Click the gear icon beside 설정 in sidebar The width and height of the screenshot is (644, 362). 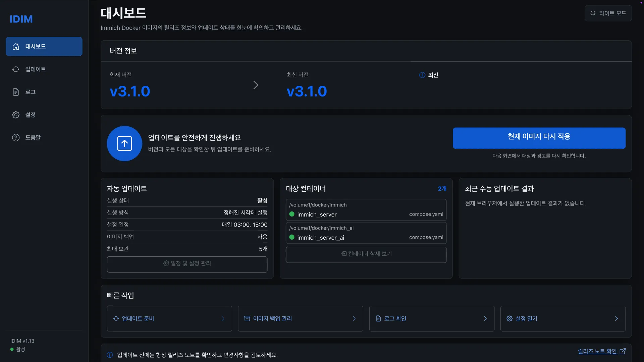[16, 115]
